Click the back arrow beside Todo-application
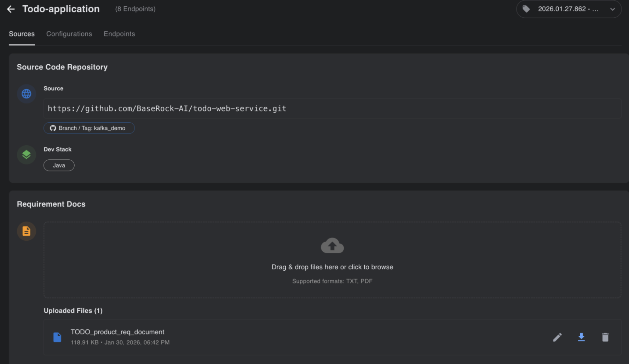 [11, 9]
